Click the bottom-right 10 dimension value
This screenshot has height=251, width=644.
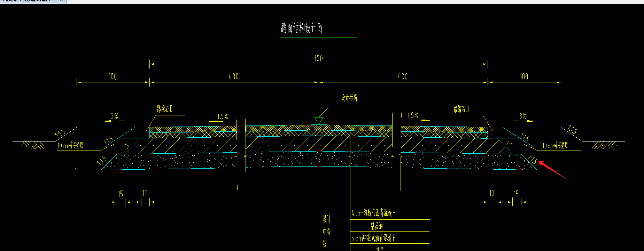[x=491, y=193]
